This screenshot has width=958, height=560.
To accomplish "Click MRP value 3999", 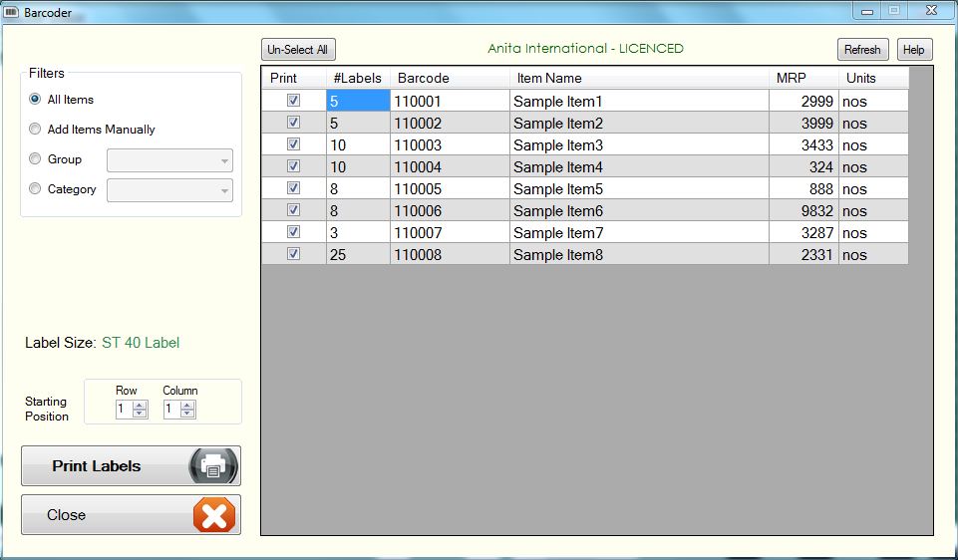I will [803, 123].
